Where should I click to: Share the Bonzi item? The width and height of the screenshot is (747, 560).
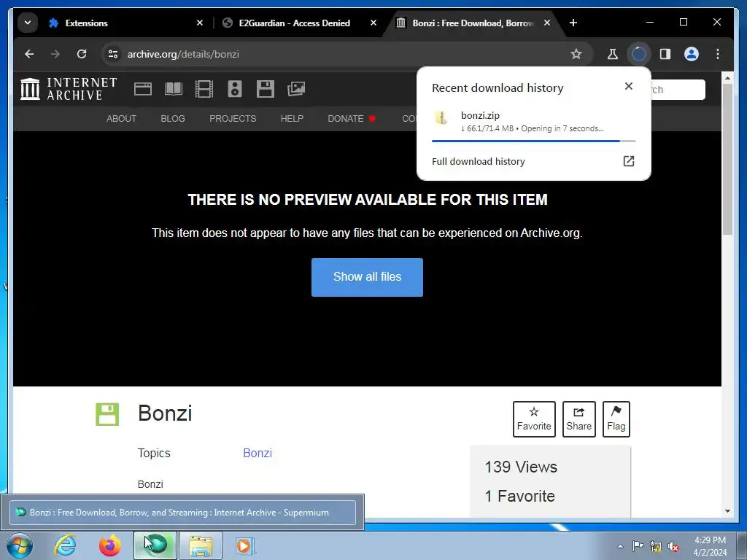click(x=578, y=419)
